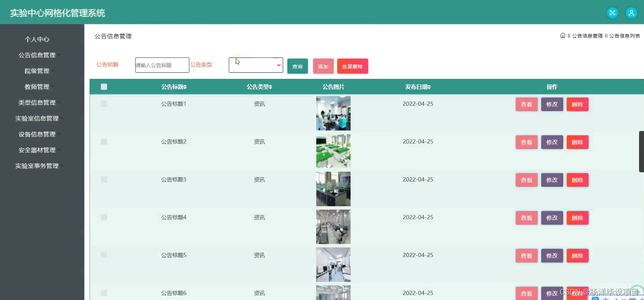644x300 pixels.
Task: Click the vertical scrollbar handle at right edge
Action: [642, 152]
